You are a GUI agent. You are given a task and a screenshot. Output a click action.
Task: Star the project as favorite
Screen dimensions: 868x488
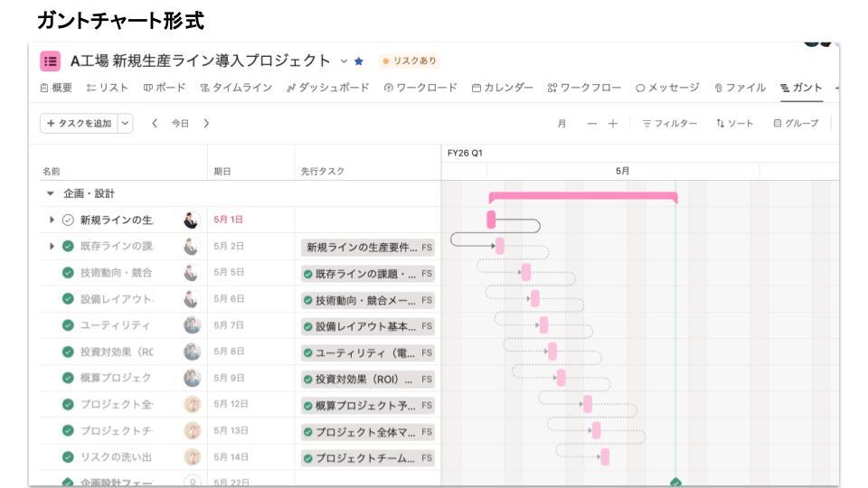[x=359, y=61]
